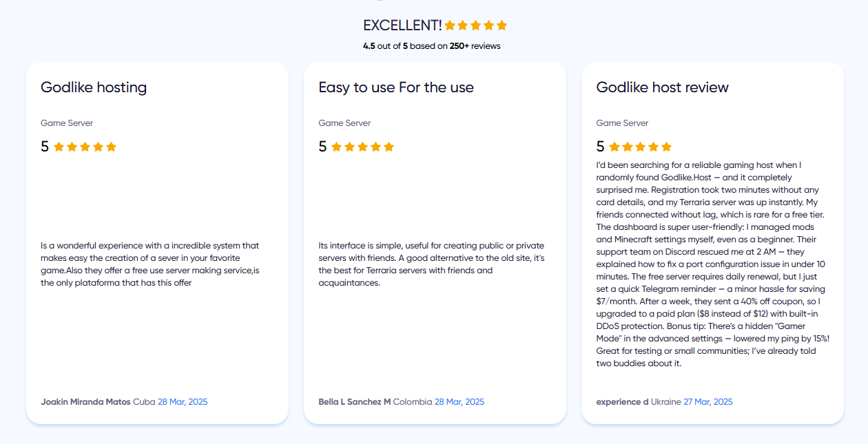
Task: Open the "Easy to use For the use" review title
Action: point(396,87)
